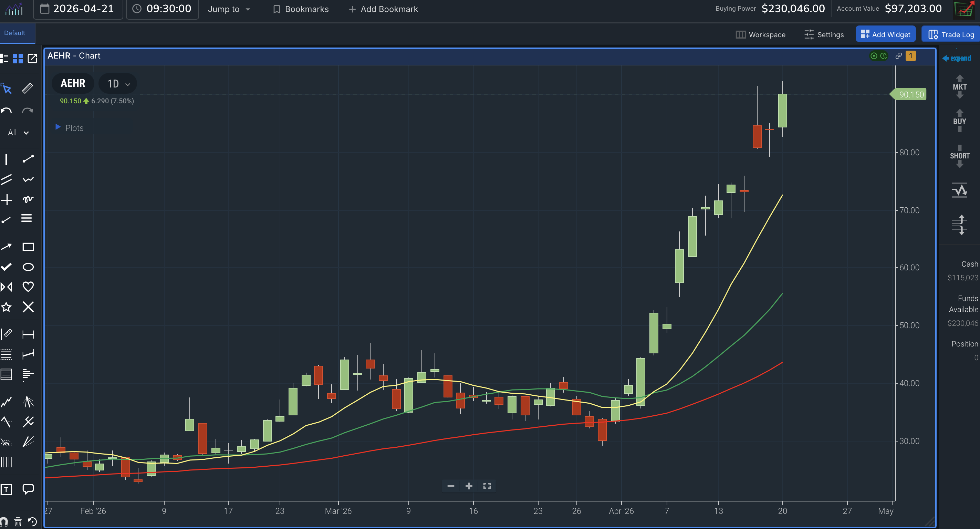Select the ellipse drawing tool
Screen dimensions: 980x529
click(28, 267)
